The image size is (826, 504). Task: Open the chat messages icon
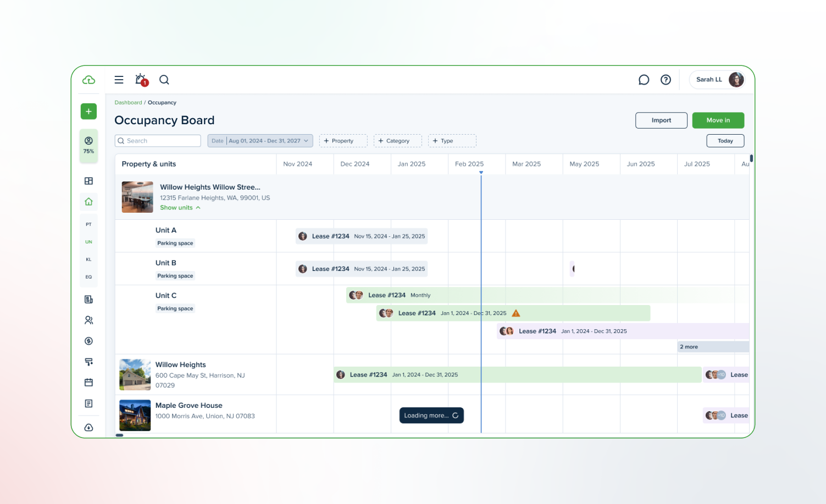tap(644, 80)
